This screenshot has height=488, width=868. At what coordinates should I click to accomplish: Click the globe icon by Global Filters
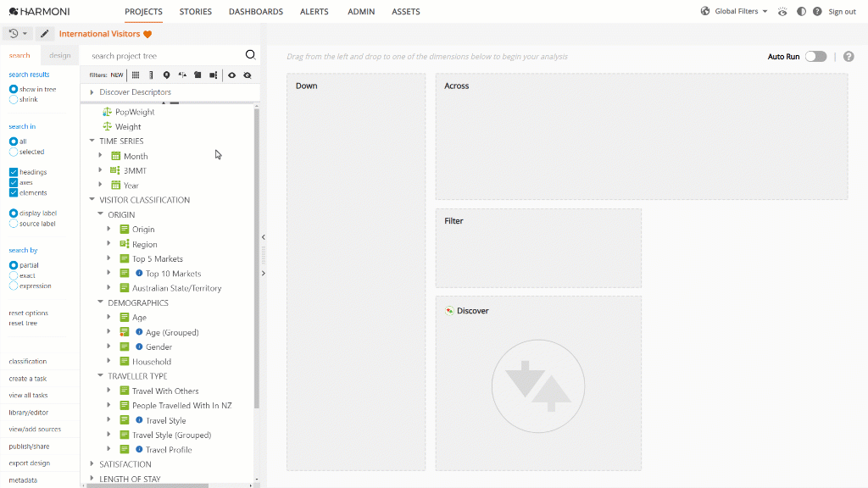(704, 11)
